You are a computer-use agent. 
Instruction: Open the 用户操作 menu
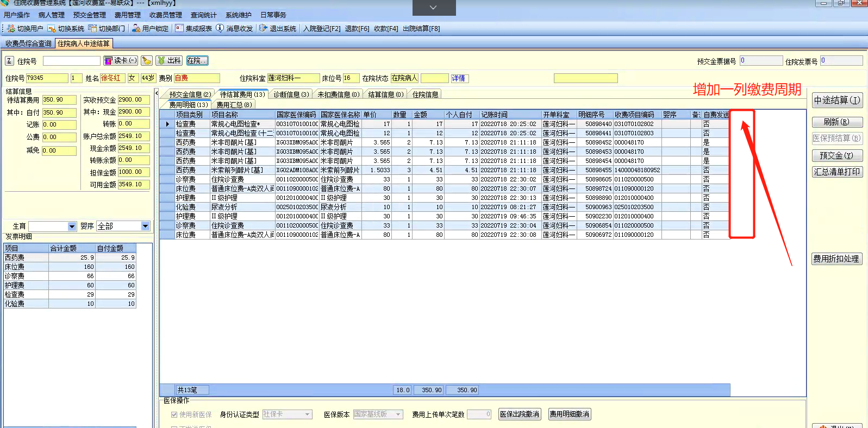pyautogui.click(x=17, y=15)
